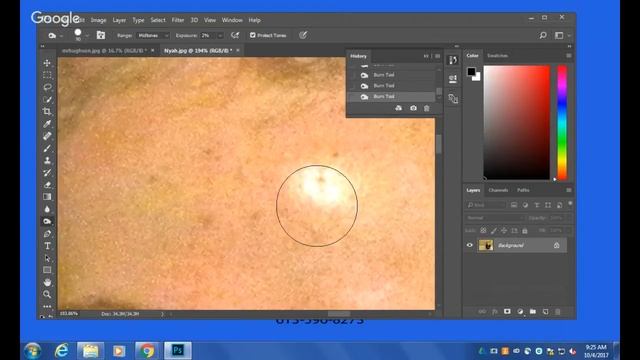The width and height of the screenshot is (640, 360).
Task: Select the Lasso tool
Action: [x=47, y=87]
